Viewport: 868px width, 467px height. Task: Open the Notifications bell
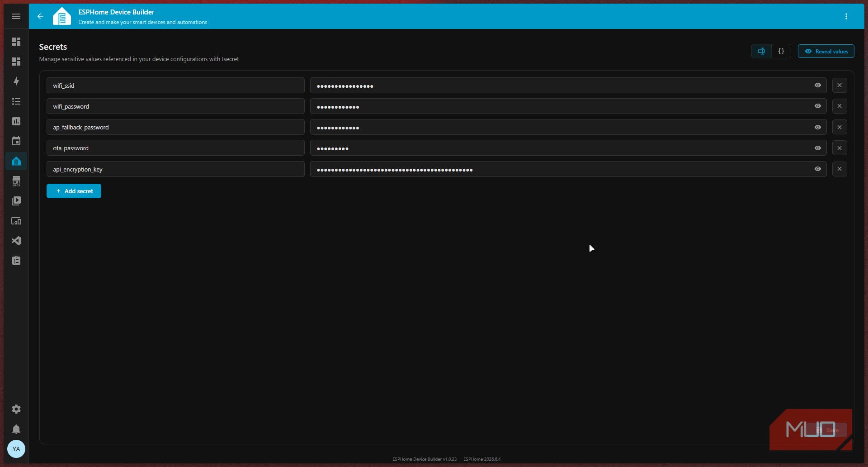[x=16, y=429]
